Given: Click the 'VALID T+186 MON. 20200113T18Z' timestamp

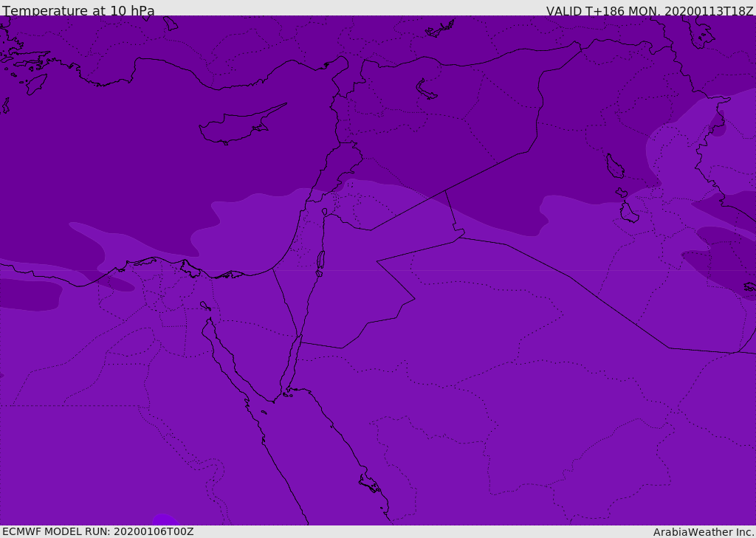Looking at the screenshot, I should tap(650, 11).
